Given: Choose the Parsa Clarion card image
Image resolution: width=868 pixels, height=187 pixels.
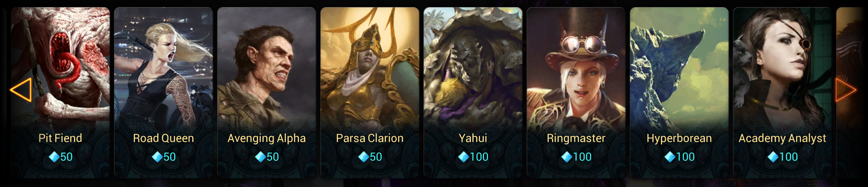Looking at the screenshot, I should [x=370, y=68].
